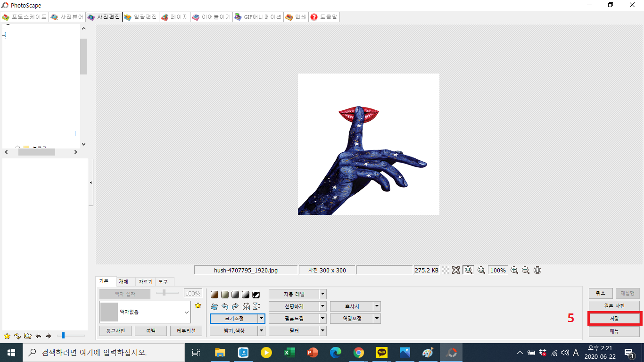The width and height of the screenshot is (644, 362).
Task: Click the folder icon below thumbnail panel
Action: click(x=28, y=336)
